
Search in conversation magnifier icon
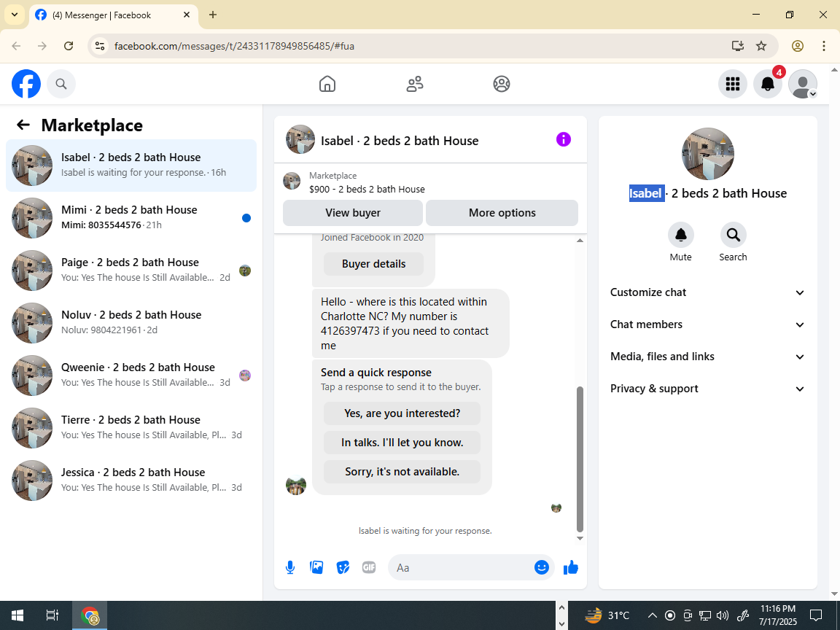(733, 235)
